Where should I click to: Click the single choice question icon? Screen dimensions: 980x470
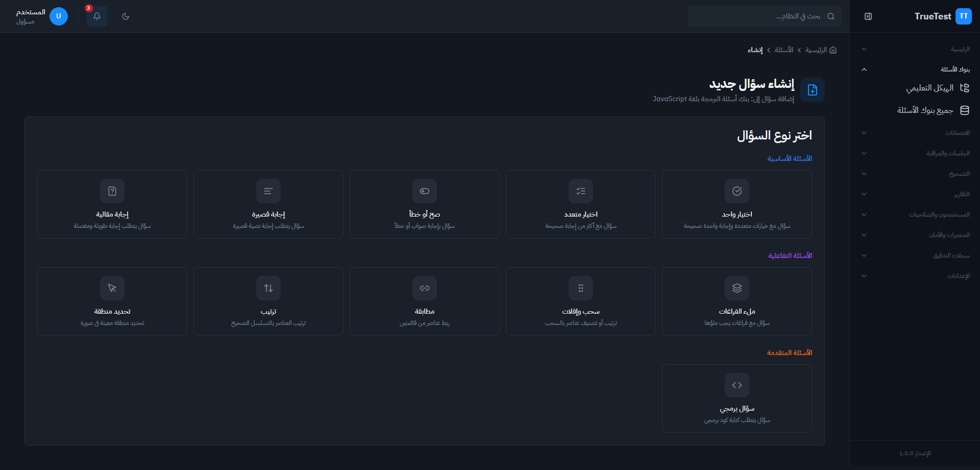(x=737, y=191)
